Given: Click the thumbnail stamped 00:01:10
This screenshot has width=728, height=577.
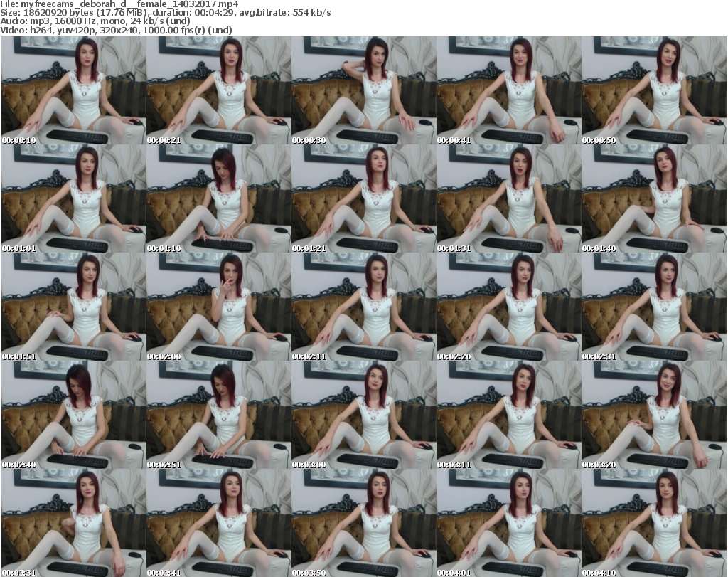Looking at the screenshot, I should pyautogui.click(x=219, y=198).
